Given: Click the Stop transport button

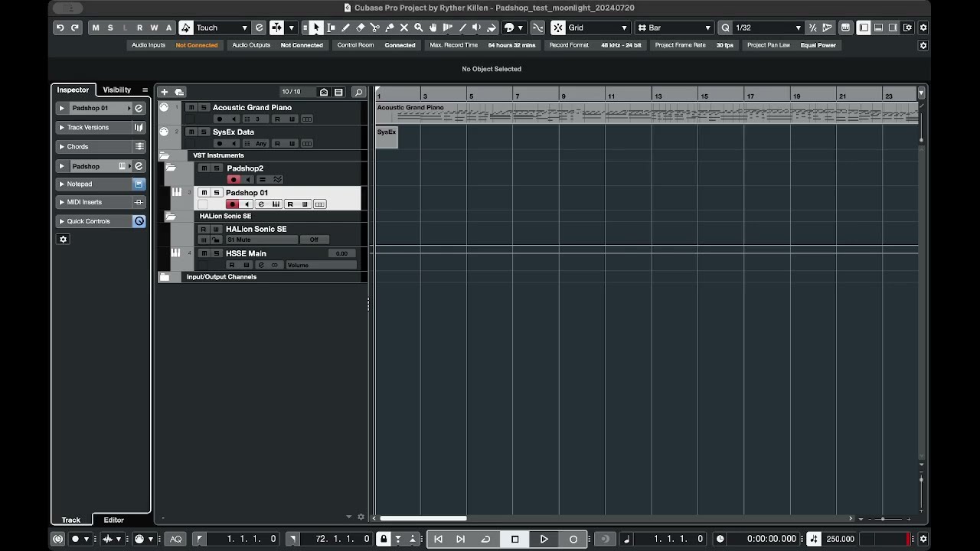Looking at the screenshot, I should (515, 539).
